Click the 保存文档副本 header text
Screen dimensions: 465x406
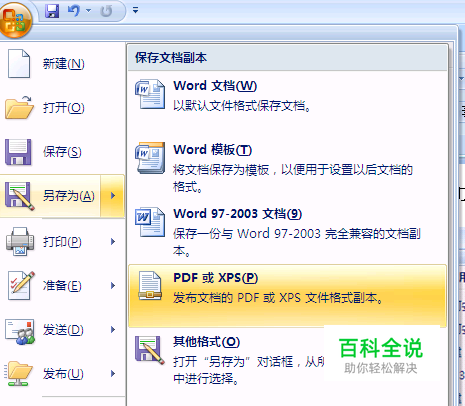[x=171, y=58]
